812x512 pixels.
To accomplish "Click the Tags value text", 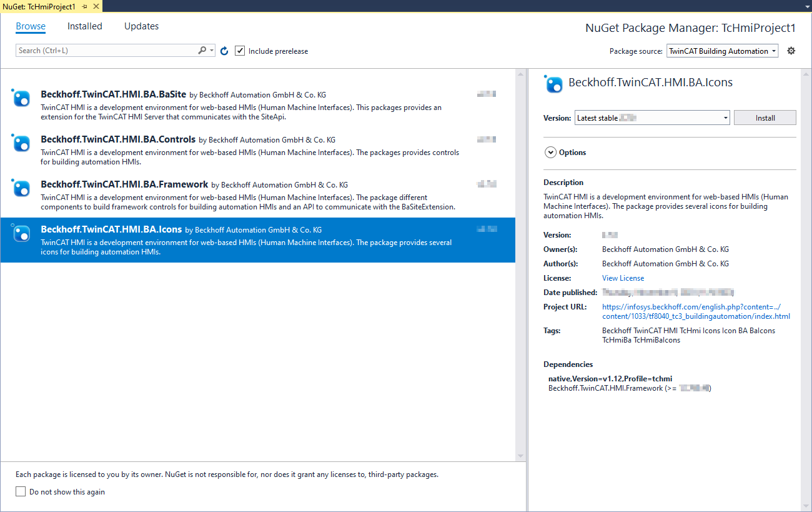I will pyautogui.click(x=688, y=335).
